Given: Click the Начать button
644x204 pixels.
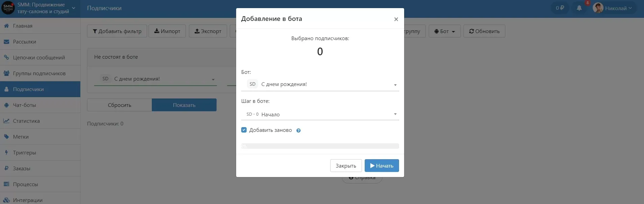Looking at the screenshot, I should coord(382,166).
